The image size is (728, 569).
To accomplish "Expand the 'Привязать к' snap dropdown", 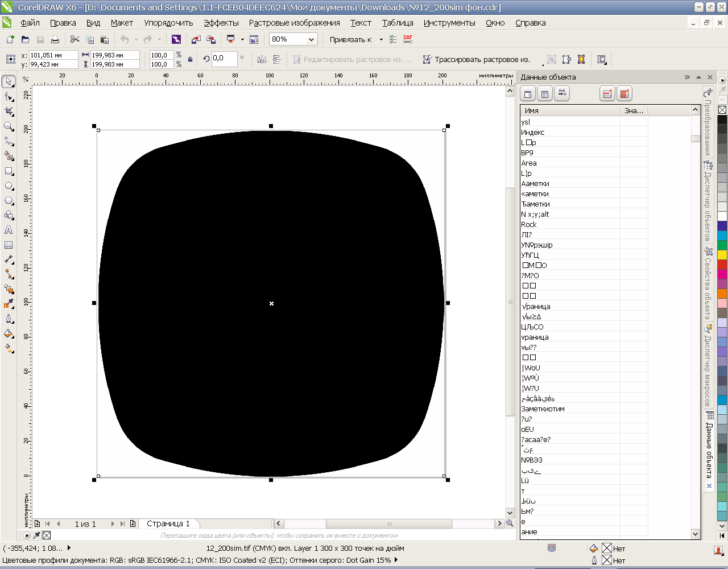I will point(381,39).
